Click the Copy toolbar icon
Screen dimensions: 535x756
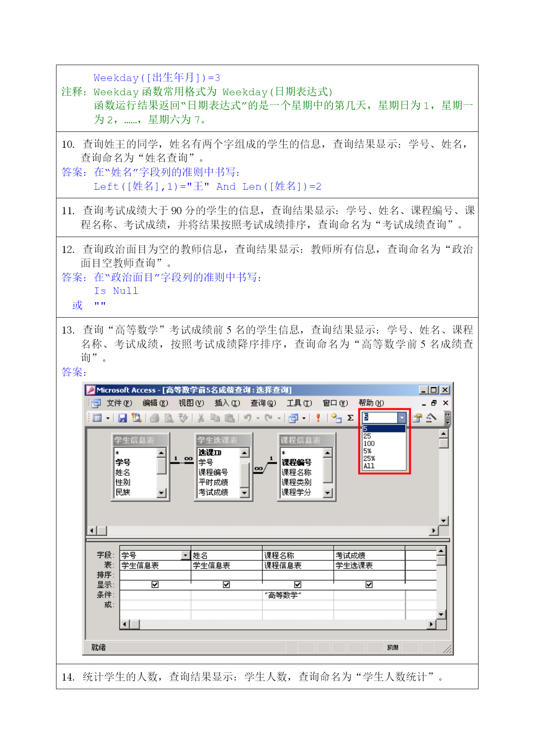click(215, 418)
